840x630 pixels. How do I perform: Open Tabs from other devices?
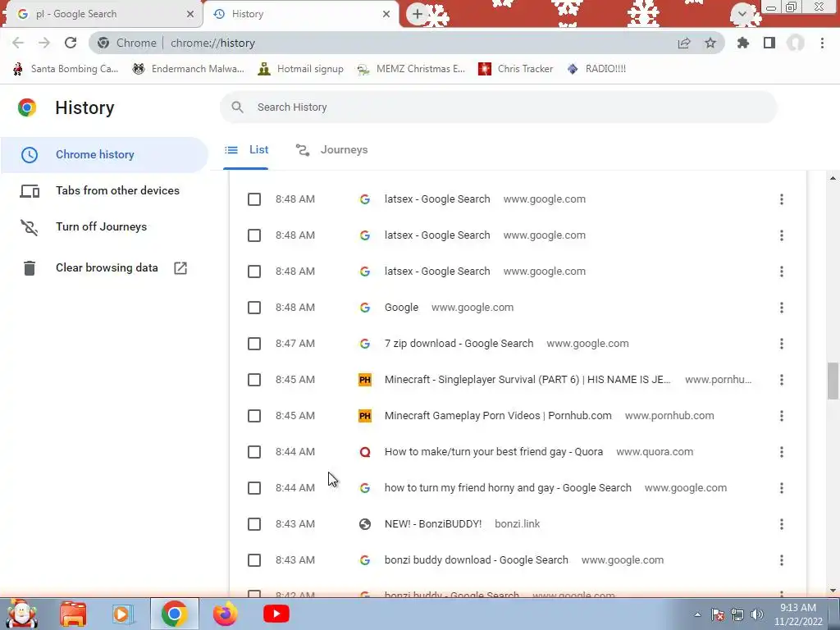(104, 190)
